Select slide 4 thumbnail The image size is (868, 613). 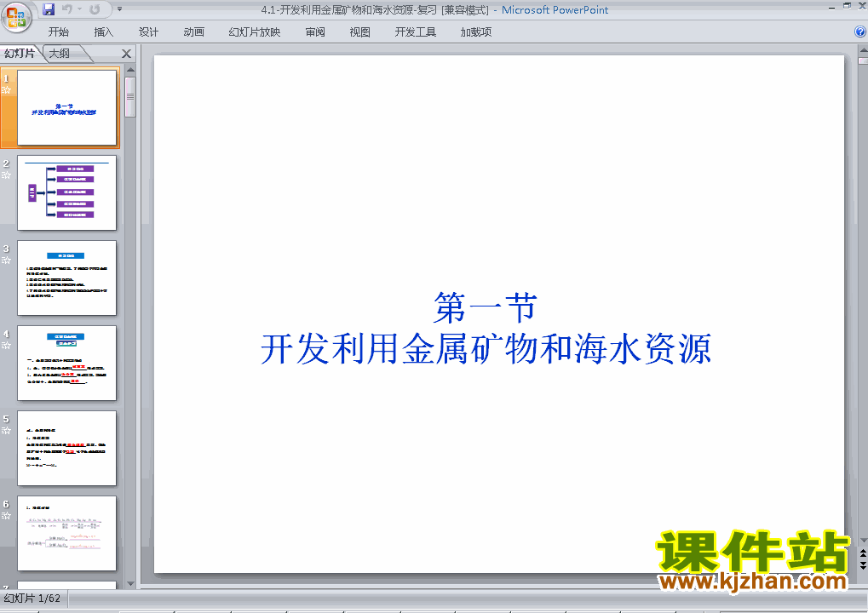tap(67, 364)
